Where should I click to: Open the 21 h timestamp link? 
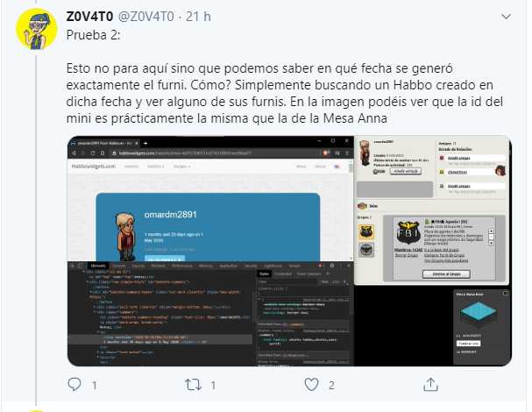[x=198, y=17]
